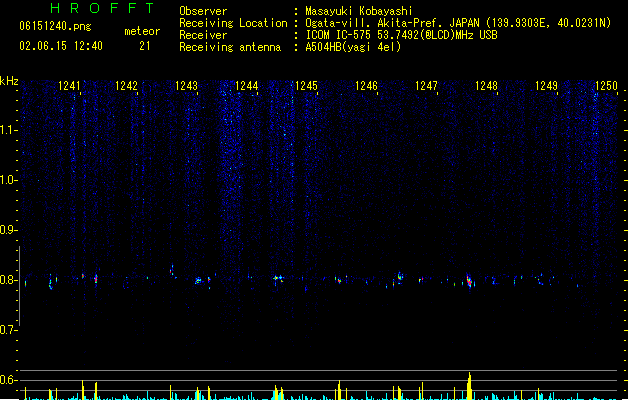This screenshot has height=400, width=629.
Task: Click the 'Receiving antenna' field label
Action: [x=230, y=47]
